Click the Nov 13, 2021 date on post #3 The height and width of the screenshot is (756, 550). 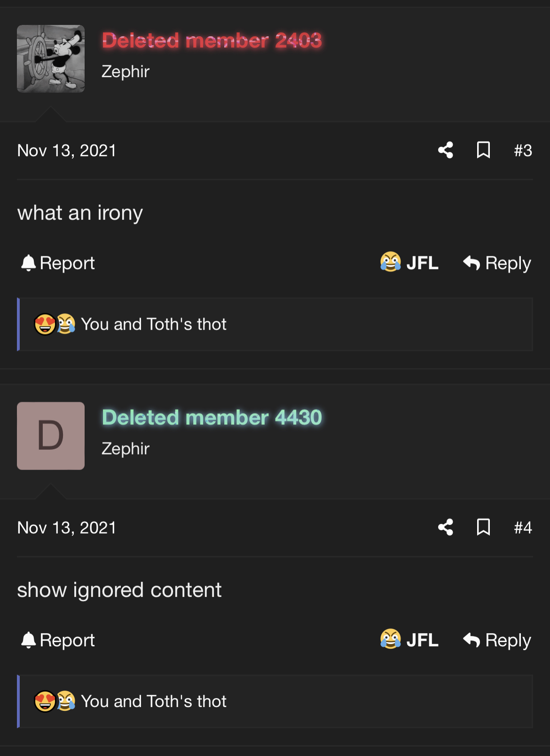coord(67,151)
